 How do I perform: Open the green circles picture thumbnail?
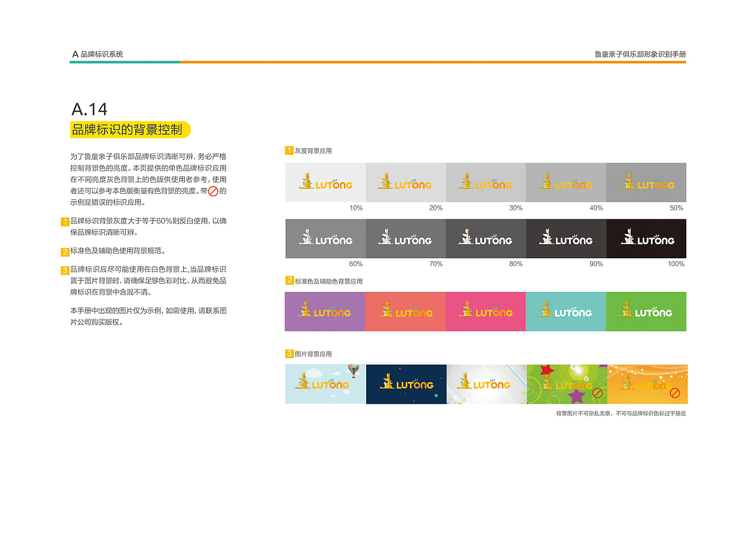567,384
